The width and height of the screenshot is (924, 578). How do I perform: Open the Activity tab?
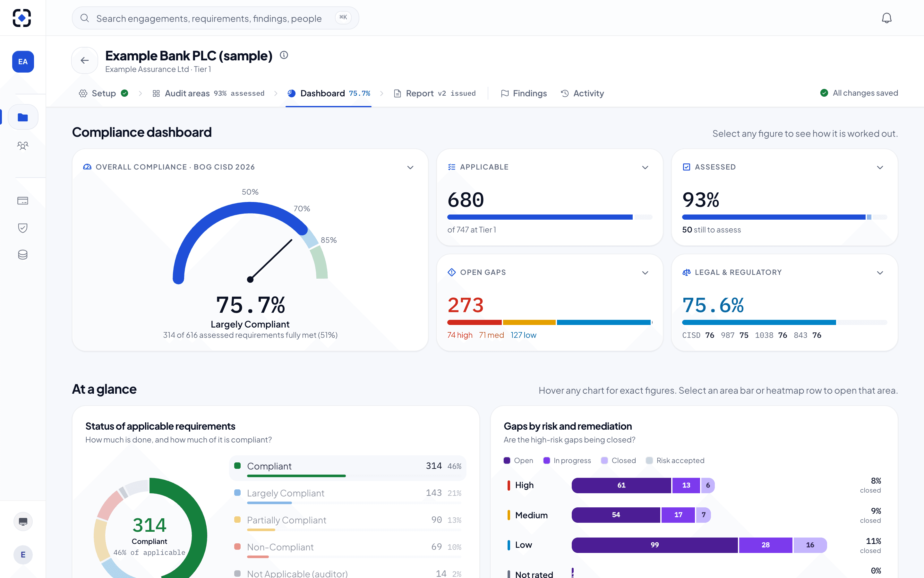(582, 93)
